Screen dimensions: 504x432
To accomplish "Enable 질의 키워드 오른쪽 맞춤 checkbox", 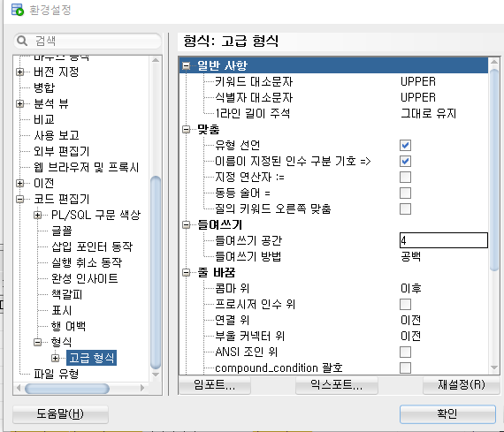I will 405,208.
